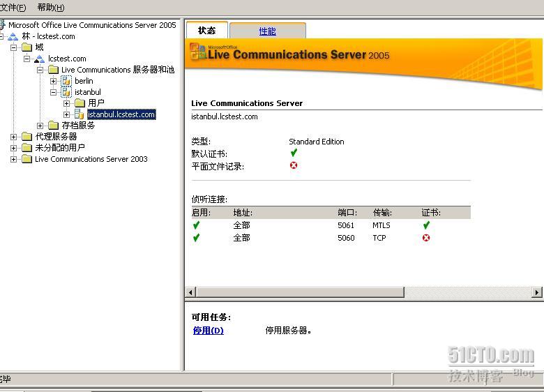The height and width of the screenshot is (392, 544).
Task: Expand the 存档服务 node
Action: [x=40, y=126]
